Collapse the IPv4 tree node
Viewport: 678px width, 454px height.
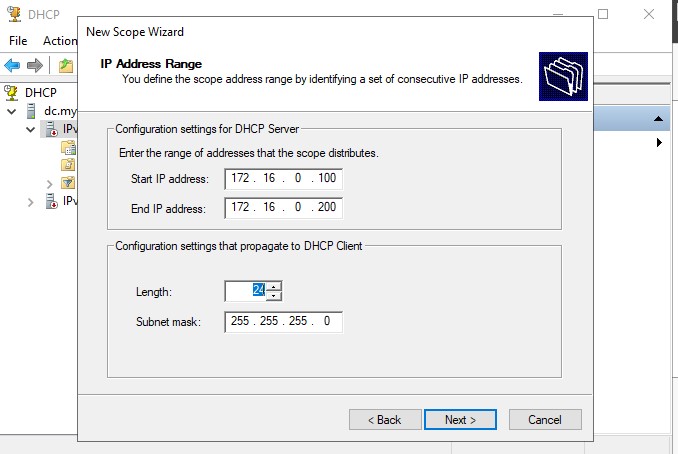pos(30,129)
